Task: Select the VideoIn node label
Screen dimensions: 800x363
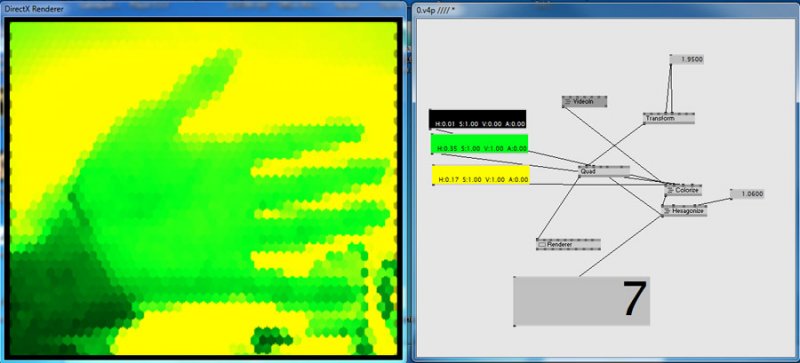Action: 583,102
